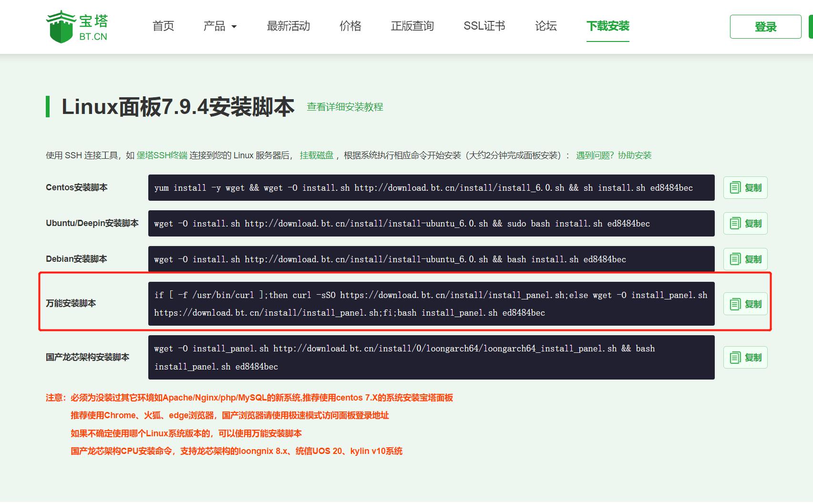The height and width of the screenshot is (504, 813).
Task: Click the Centos yum install command text
Action: (423, 188)
